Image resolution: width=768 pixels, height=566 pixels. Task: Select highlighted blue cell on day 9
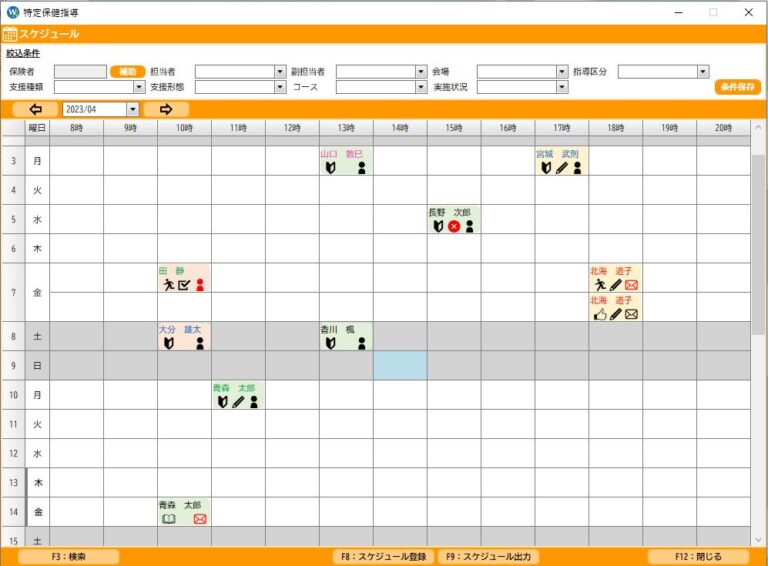point(400,365)
